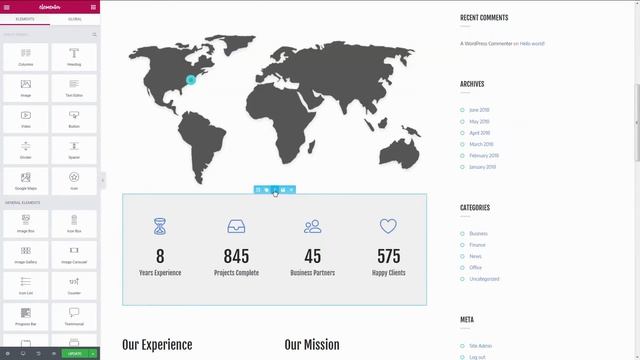
Task: Select the people icon above Business Partners
Action: [x=313, y=227]
